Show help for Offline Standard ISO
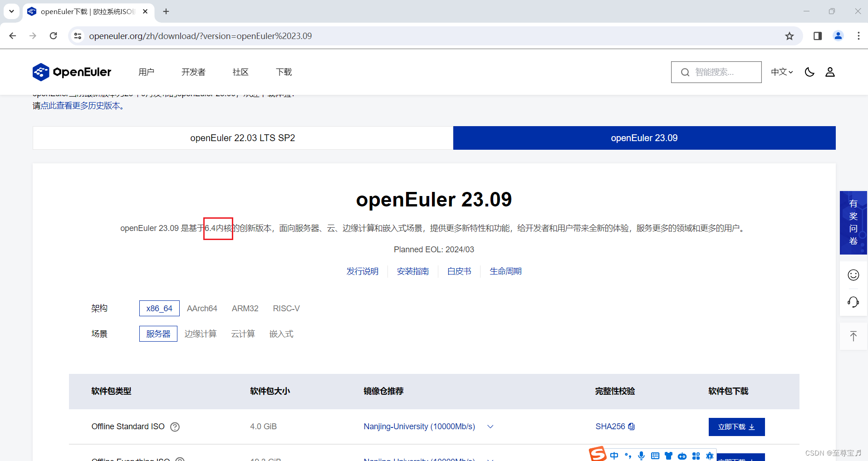The width and height of the screenshot is (868, 461). click(175, 427)
